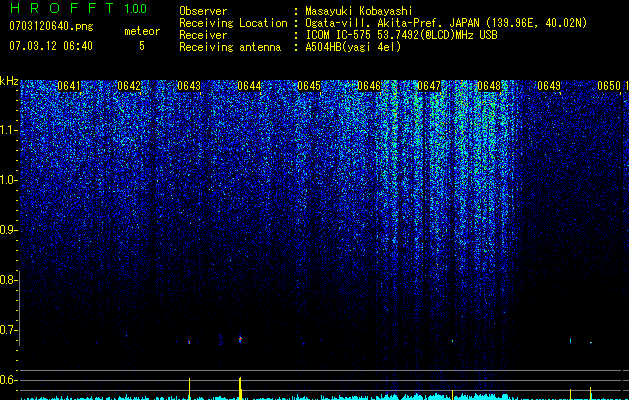Click the 0648 time marker
This screenshot has height=400, width=629.
[x=489, y=86]
